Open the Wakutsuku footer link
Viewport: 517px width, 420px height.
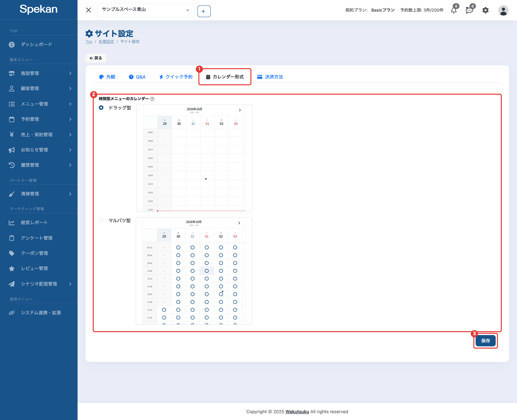[297, 412]
